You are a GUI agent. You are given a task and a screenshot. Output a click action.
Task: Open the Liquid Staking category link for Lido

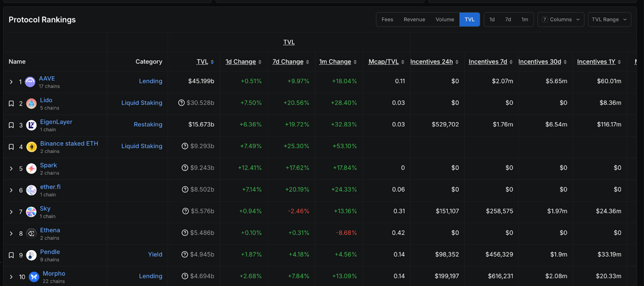click(142, 103)
